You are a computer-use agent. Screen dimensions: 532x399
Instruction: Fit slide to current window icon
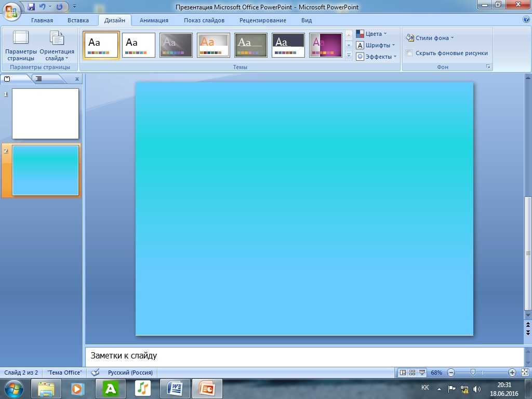(525, 373)
